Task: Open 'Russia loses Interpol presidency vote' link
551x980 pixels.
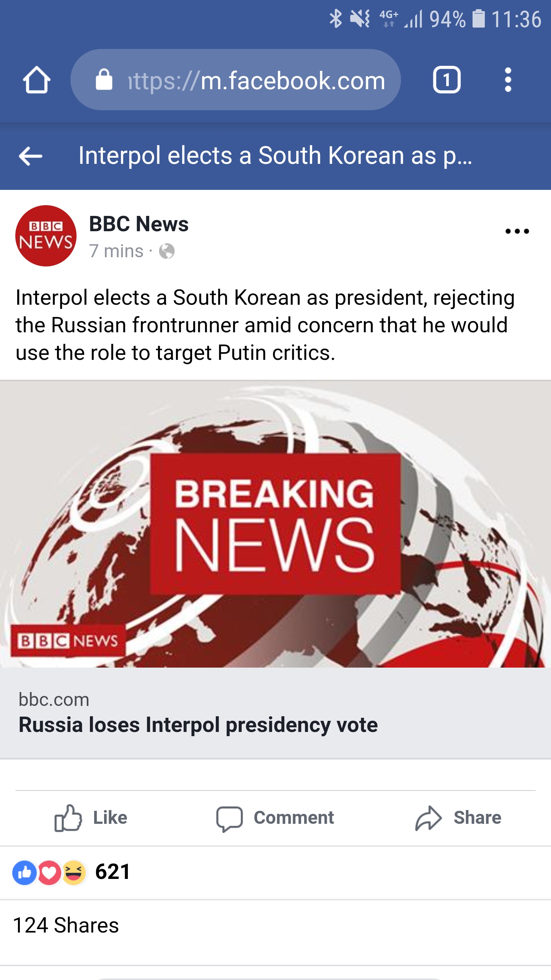Action: [198, 725]
